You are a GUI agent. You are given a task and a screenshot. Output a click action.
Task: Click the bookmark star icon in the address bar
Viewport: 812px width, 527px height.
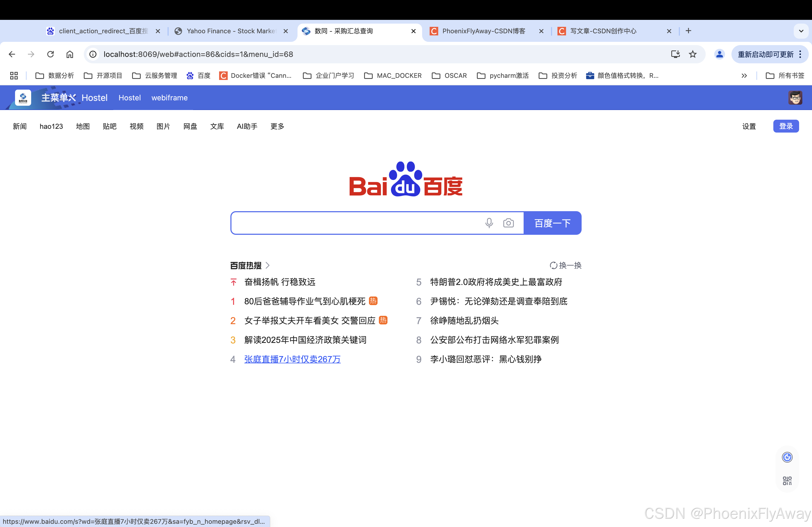pos(692,54)
